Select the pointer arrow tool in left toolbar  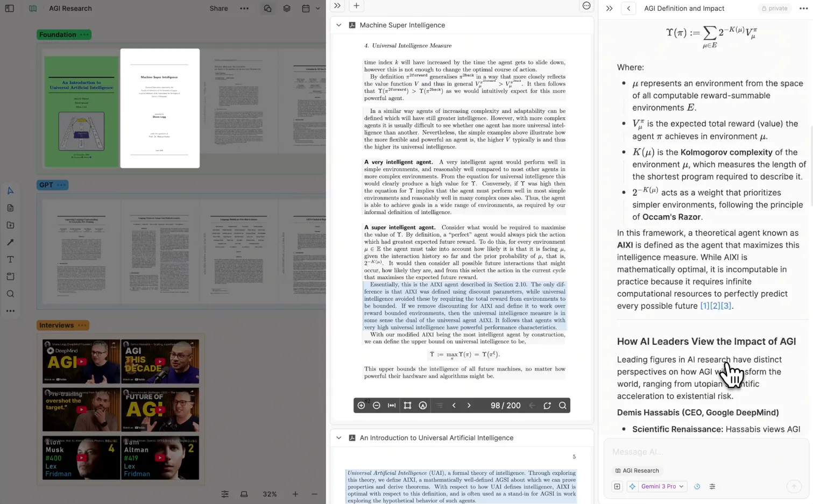click(10, 191)
